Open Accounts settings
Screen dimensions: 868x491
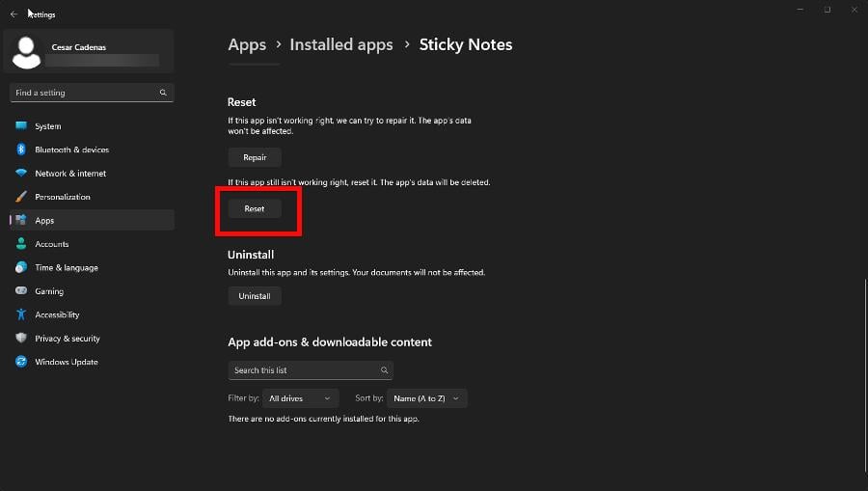point(92,243)
